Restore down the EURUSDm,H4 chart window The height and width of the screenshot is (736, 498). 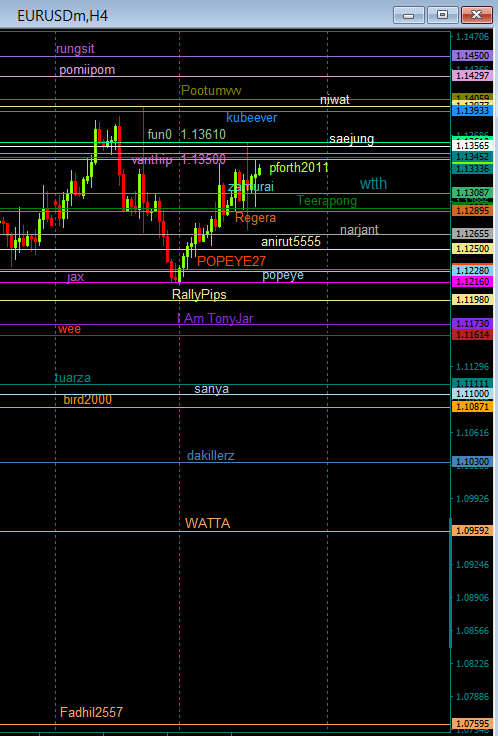(442, 15)
